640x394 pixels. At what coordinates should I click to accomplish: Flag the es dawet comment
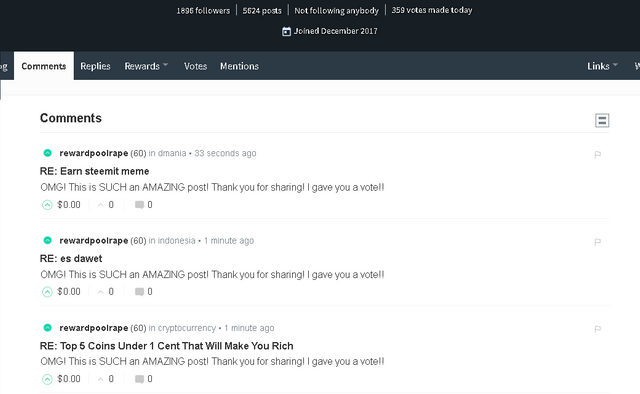(x=598, y=242)
